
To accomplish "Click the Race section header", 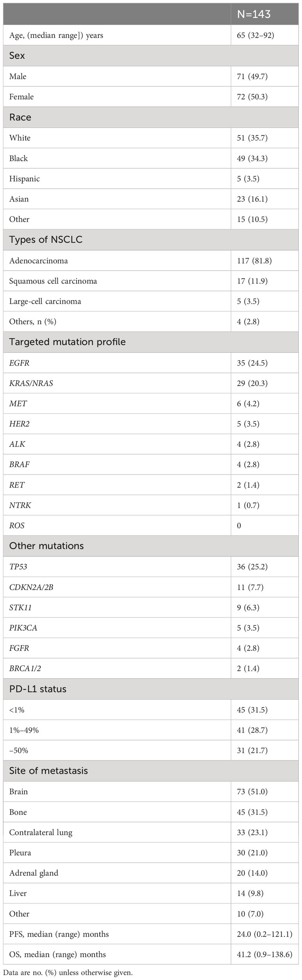I will pos(20,117).
